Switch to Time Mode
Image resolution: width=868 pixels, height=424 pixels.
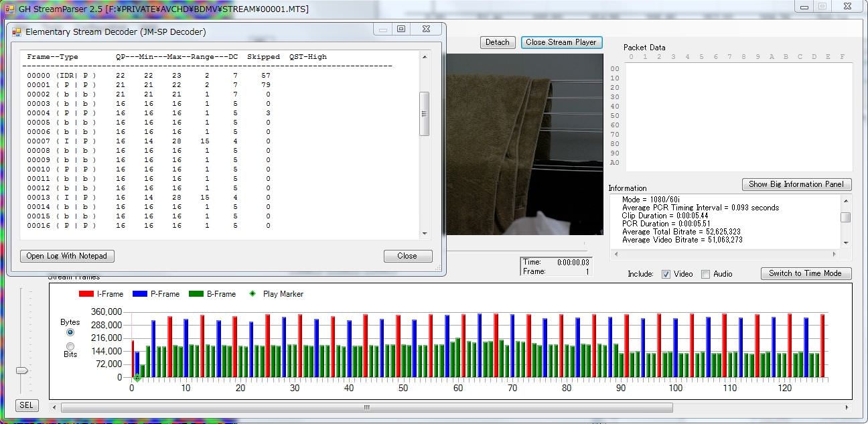806,273
